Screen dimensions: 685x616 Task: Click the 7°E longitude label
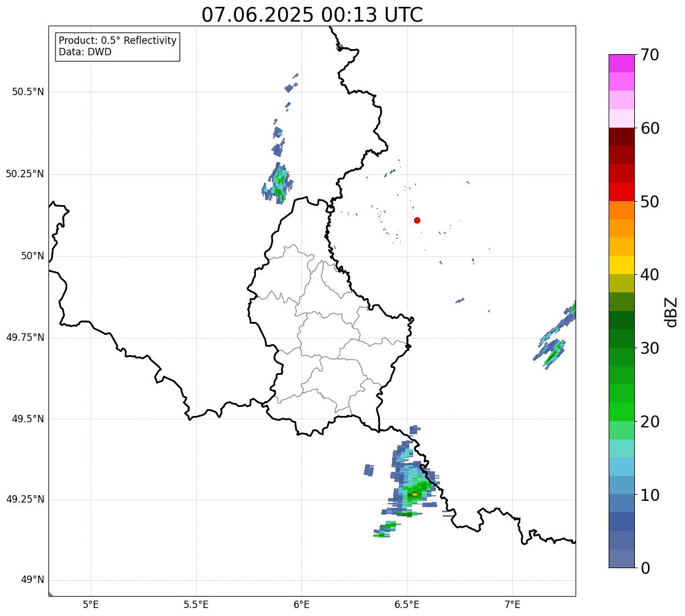click(512, 604)
